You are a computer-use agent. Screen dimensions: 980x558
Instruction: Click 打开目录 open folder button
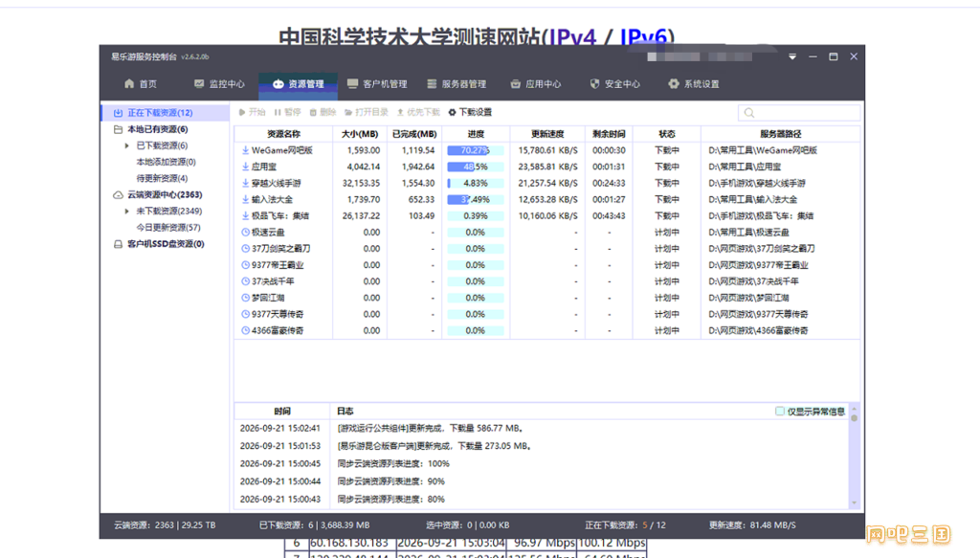367,113
